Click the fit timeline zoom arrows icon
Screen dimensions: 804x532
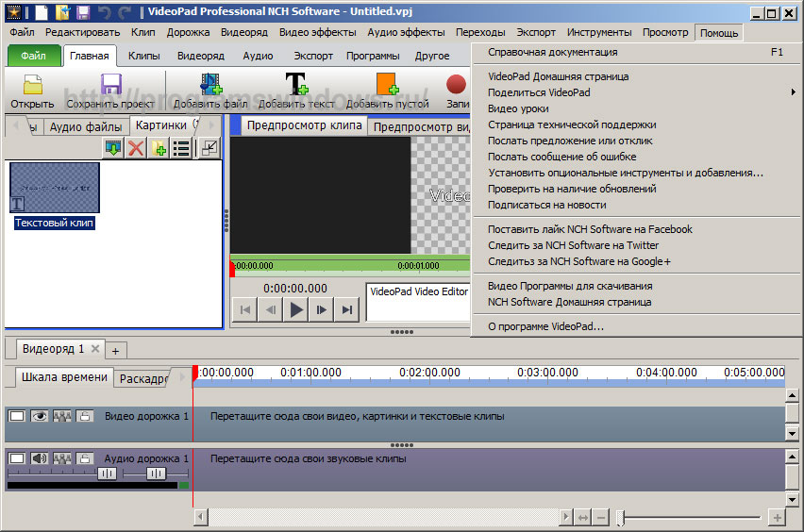tap(583, 518)
